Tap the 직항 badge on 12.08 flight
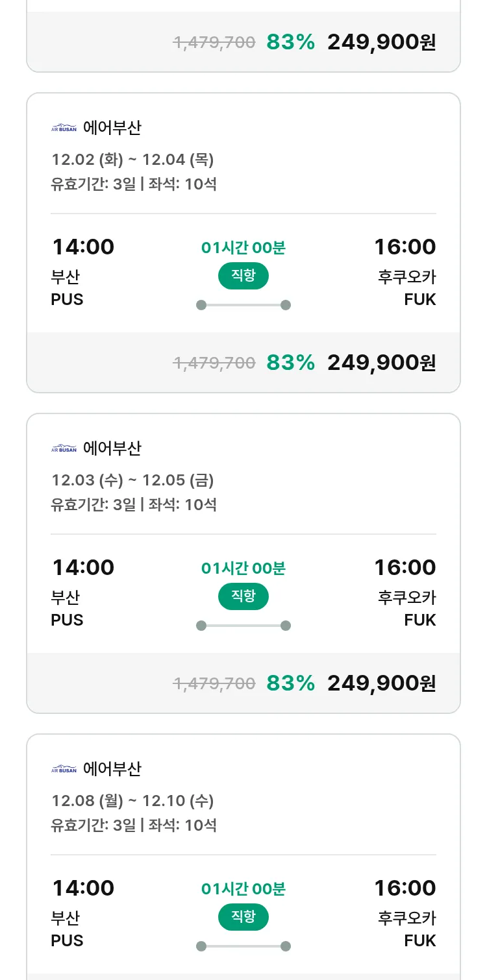 click(243, 917)
